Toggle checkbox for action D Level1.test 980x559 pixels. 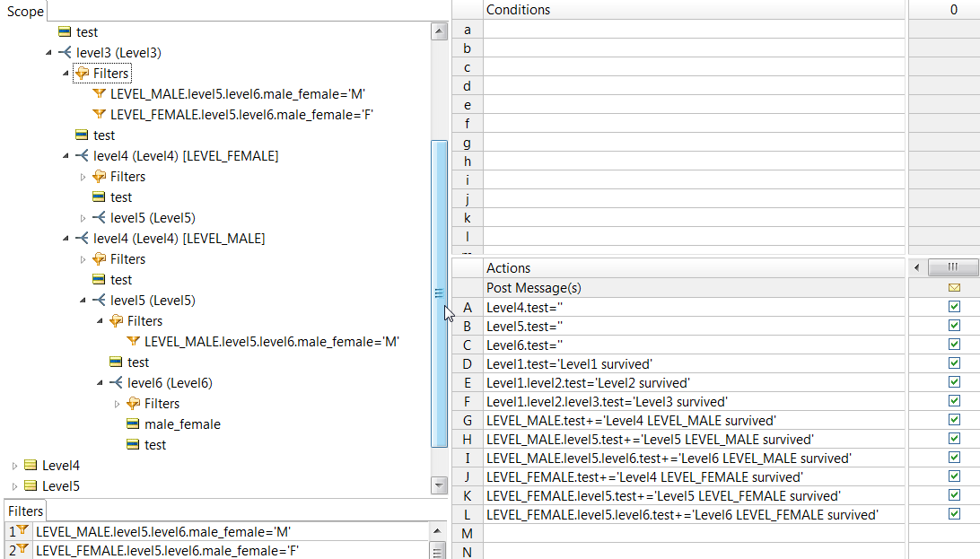(x=954, y=362)
